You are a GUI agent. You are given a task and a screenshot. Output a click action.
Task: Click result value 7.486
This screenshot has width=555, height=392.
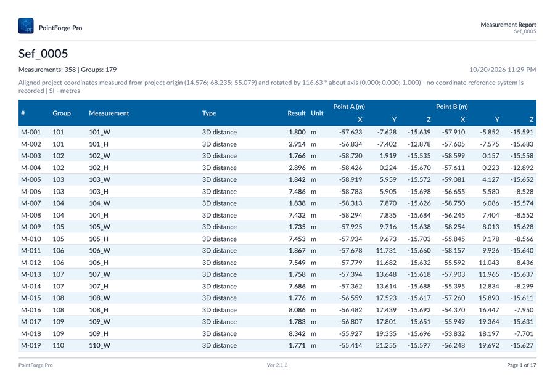coord(297,192)
